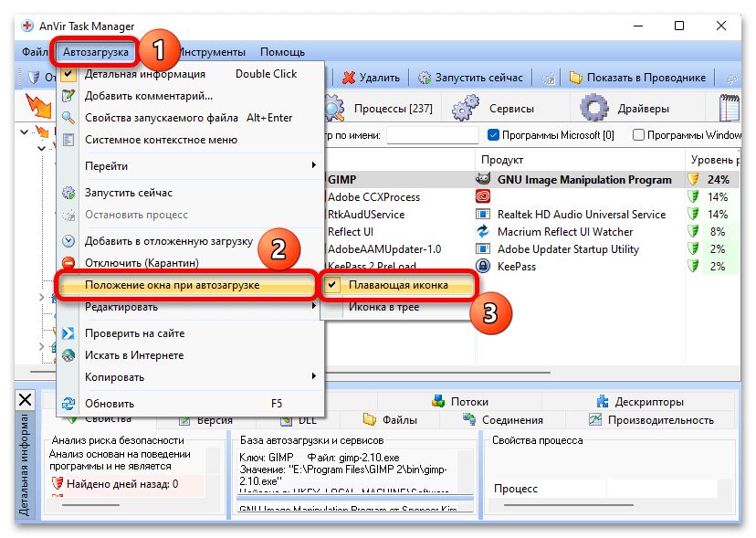Click the risk Level column header
This screenshot has height=538, width=756.
(x=714, y=160)
